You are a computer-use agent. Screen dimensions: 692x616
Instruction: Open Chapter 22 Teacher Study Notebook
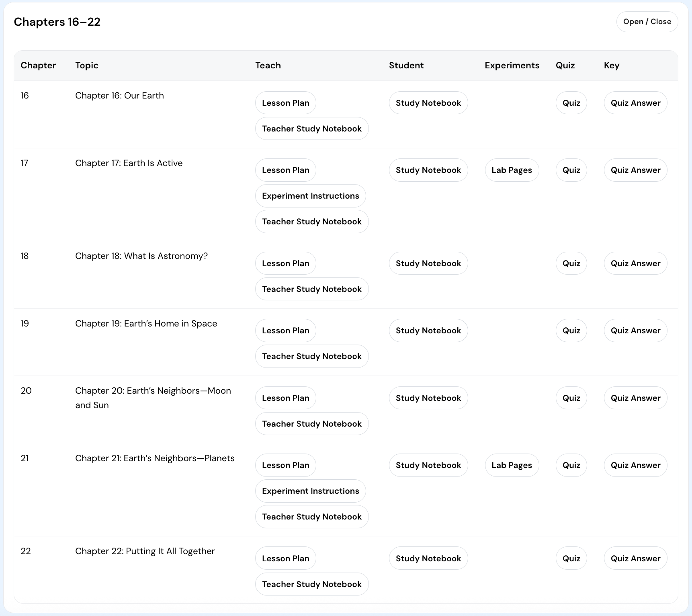click(311, 584)
